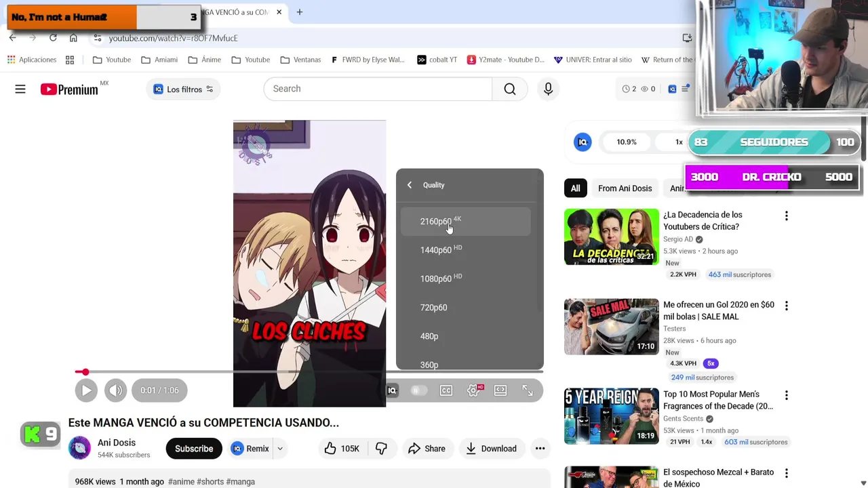Open the Ani Dosis channel name link

click(x=117, y=443)
